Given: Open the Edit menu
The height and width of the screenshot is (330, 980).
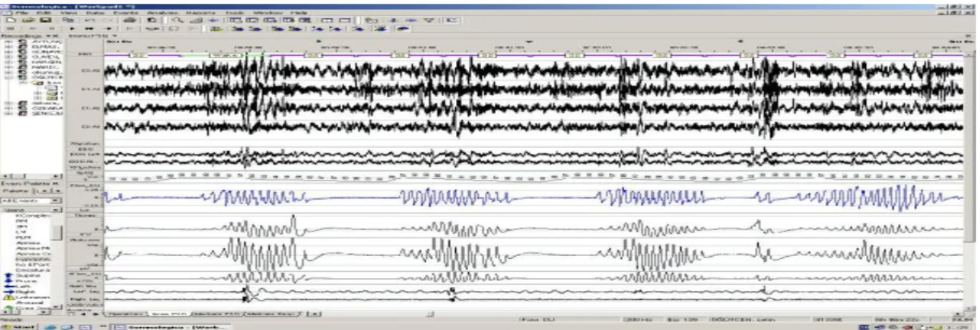Looking at the screenshot, I should tap(43, 12).
